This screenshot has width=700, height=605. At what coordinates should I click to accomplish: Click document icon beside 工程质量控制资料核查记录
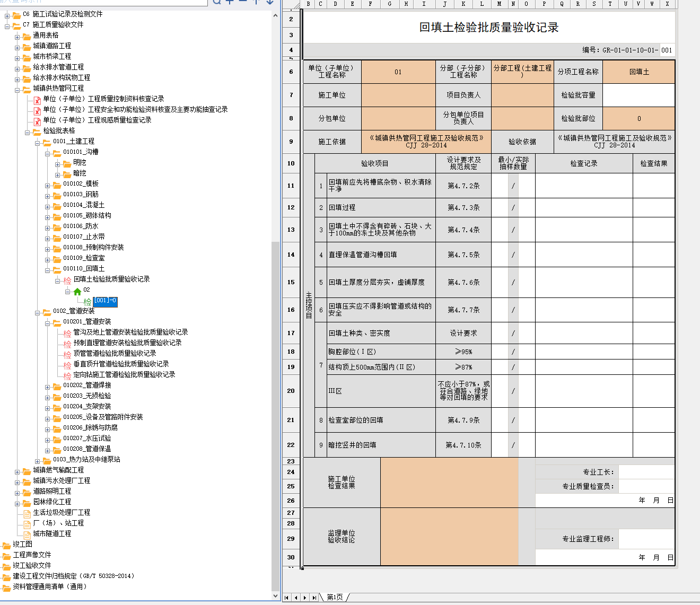[x=37, y=100]
